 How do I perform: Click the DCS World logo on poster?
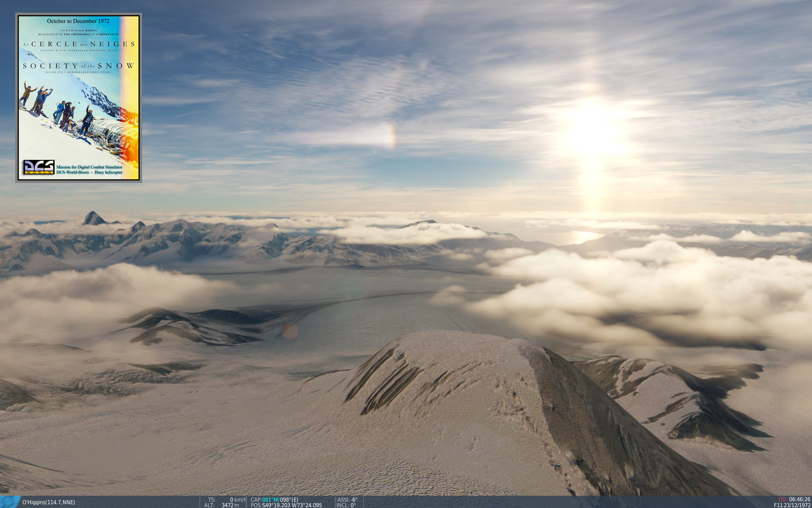38,167
